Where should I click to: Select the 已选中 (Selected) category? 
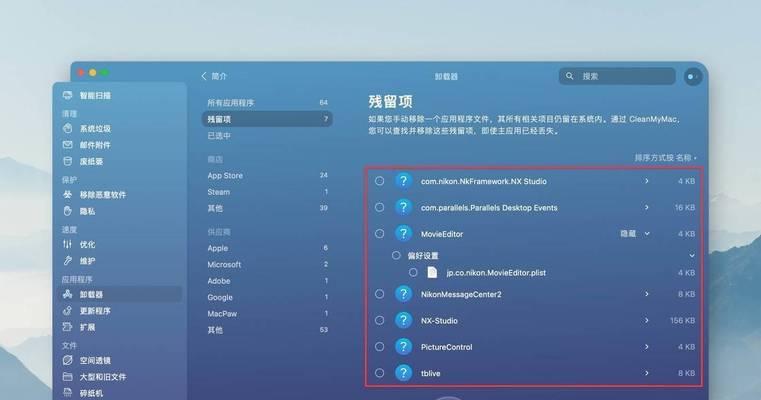(x=267, y=135)
